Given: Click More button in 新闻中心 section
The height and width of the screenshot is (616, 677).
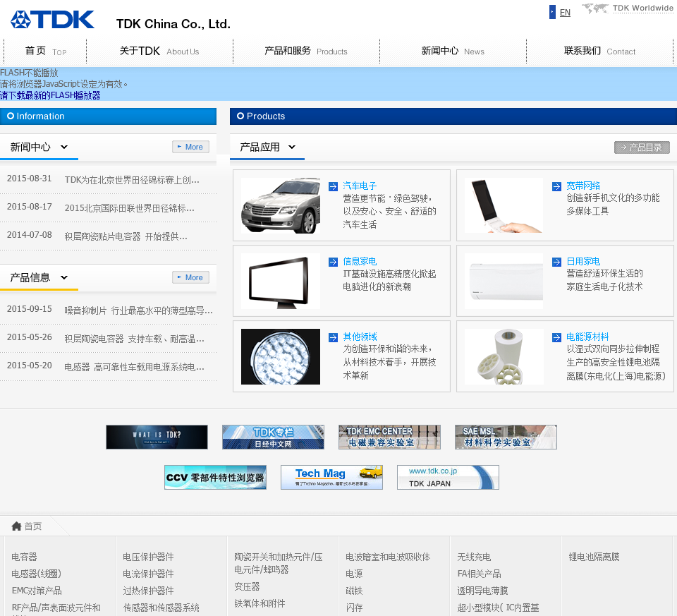Looking at the screenshot, I should click(190, 147).
